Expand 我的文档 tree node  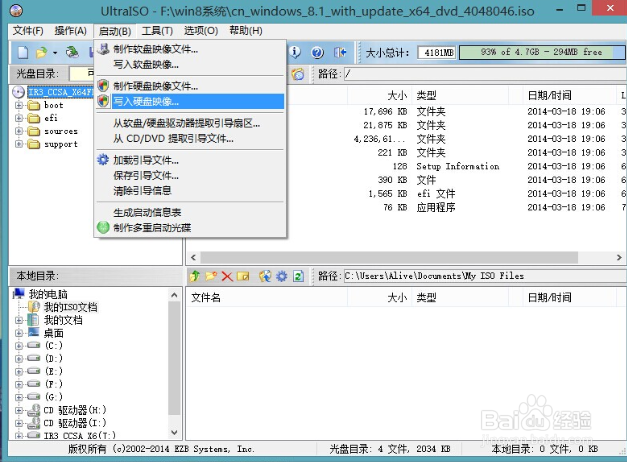click(18, 320)
